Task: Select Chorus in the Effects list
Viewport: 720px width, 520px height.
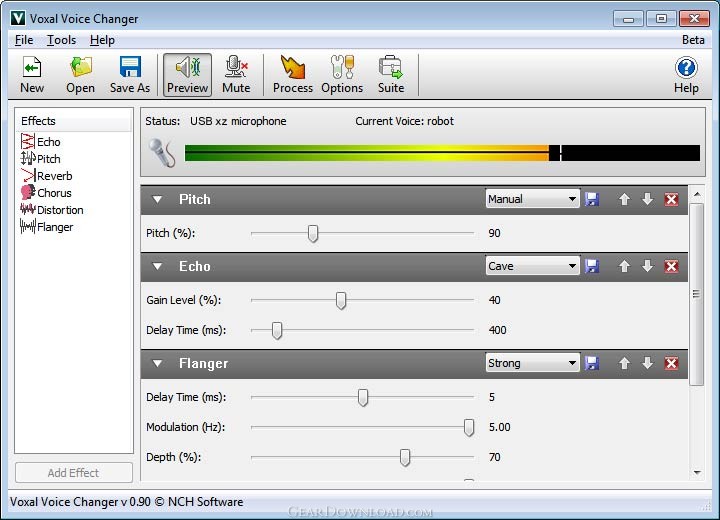Action: [46, 192]
